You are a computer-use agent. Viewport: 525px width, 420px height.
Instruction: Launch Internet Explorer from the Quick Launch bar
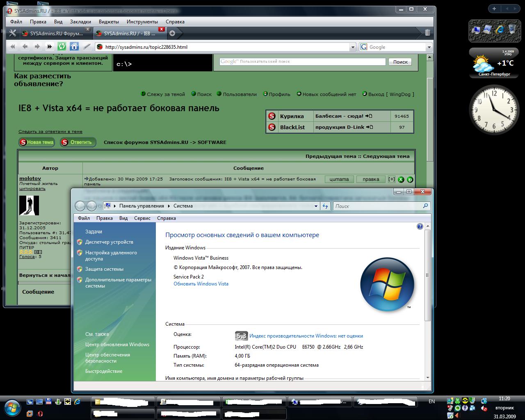pos(77,402)
